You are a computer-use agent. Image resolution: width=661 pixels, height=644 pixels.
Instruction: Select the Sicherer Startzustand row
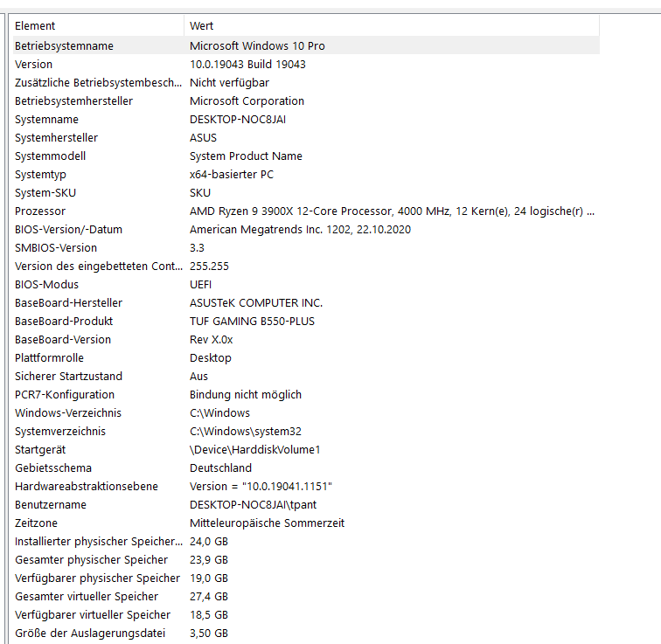pyautogui.click(x=306, y=376)
